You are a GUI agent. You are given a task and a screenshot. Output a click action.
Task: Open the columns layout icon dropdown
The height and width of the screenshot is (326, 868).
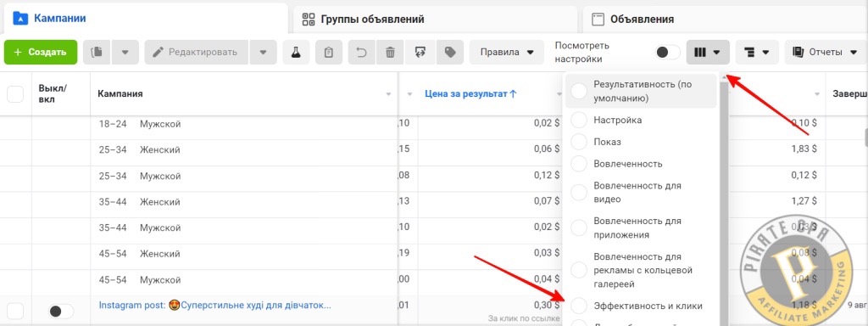708,52
